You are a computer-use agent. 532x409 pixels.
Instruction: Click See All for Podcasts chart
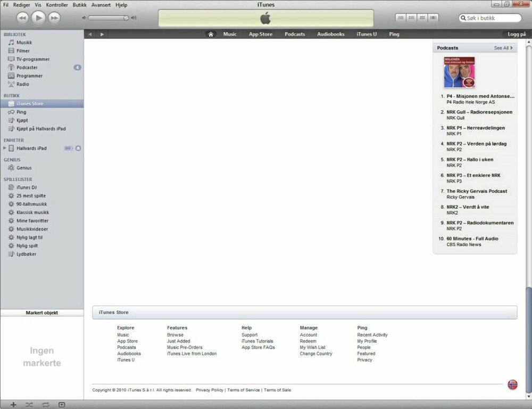click(503, 48)
